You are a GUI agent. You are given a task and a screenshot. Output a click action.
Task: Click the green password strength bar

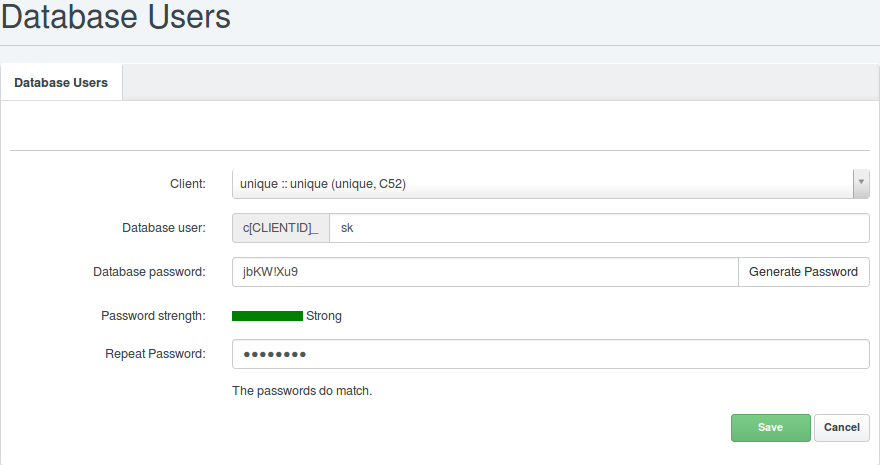(x=267, y=316)
